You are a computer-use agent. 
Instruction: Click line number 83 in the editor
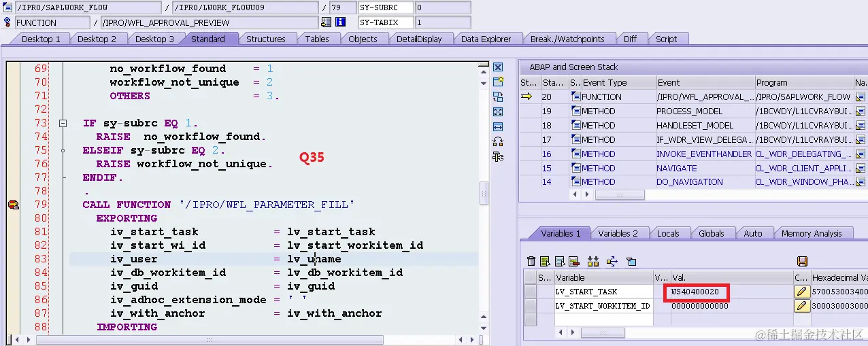[x=41, y=259]
